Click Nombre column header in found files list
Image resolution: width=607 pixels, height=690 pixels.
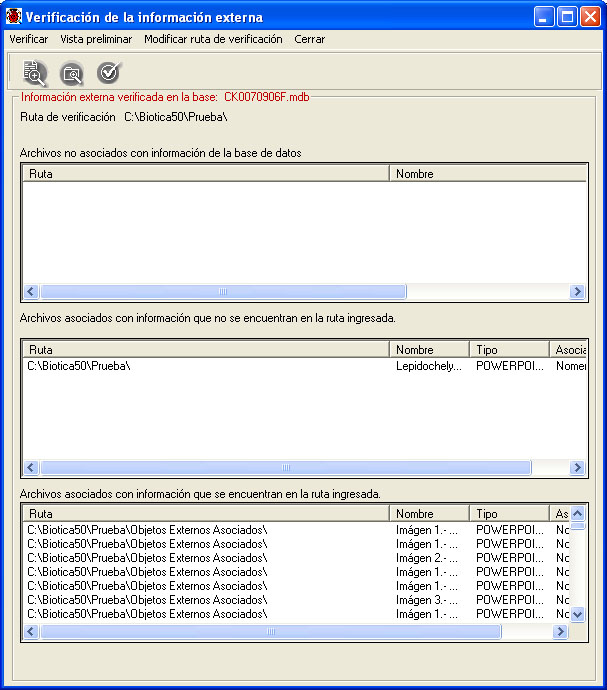429,514
